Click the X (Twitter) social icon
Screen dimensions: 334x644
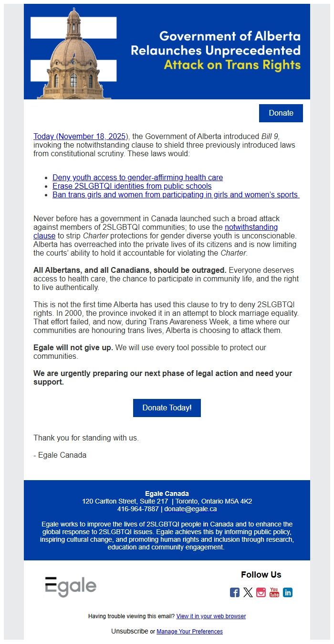point(248,592)
